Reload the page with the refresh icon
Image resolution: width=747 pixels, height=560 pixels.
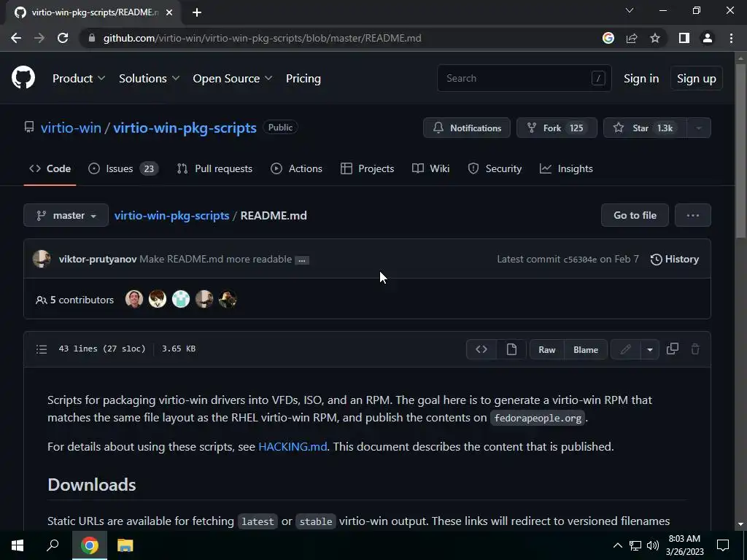pyautogui.click(x=63, y=38)
